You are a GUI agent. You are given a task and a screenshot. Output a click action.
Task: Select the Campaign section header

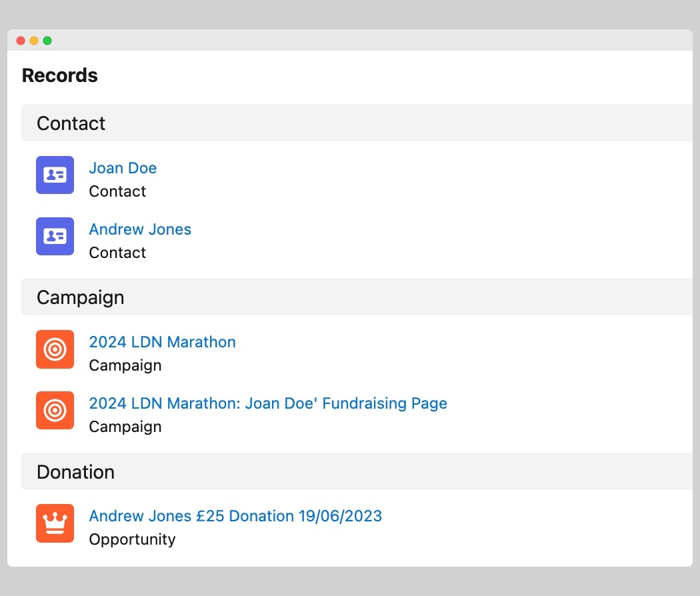pos(80,297)
